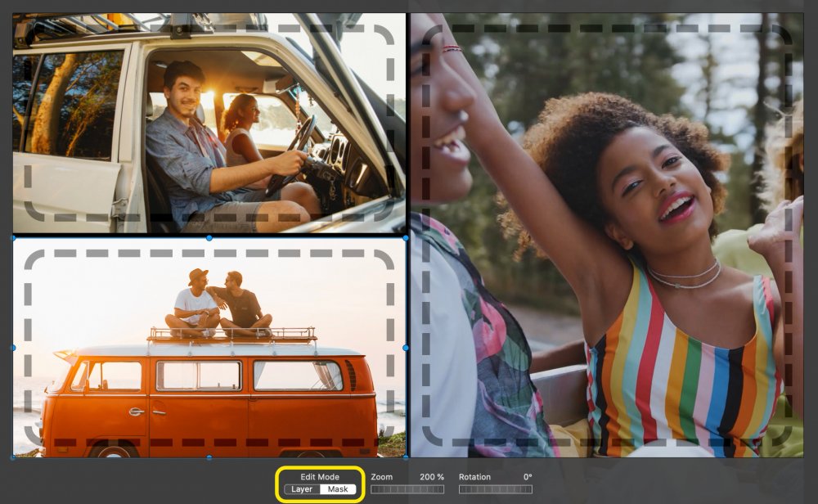Click bottom-right corner handle of orange van photo
Image resolution: width=818 pixels, height=504 pixels.
(406, 457)
